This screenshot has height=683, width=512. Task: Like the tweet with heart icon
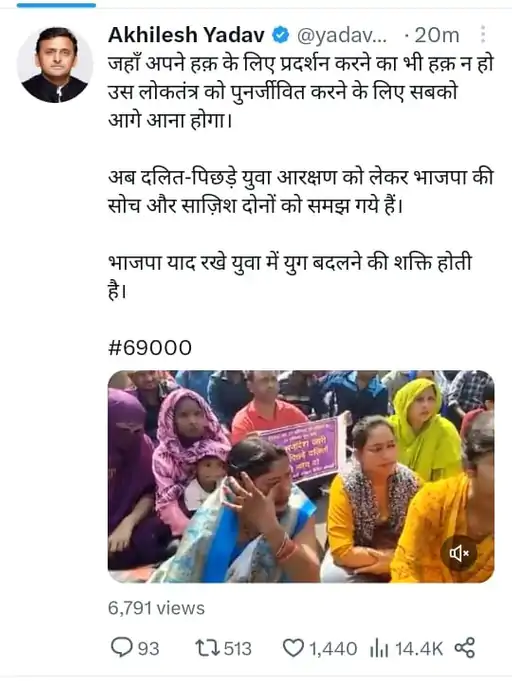pos(293,648)
